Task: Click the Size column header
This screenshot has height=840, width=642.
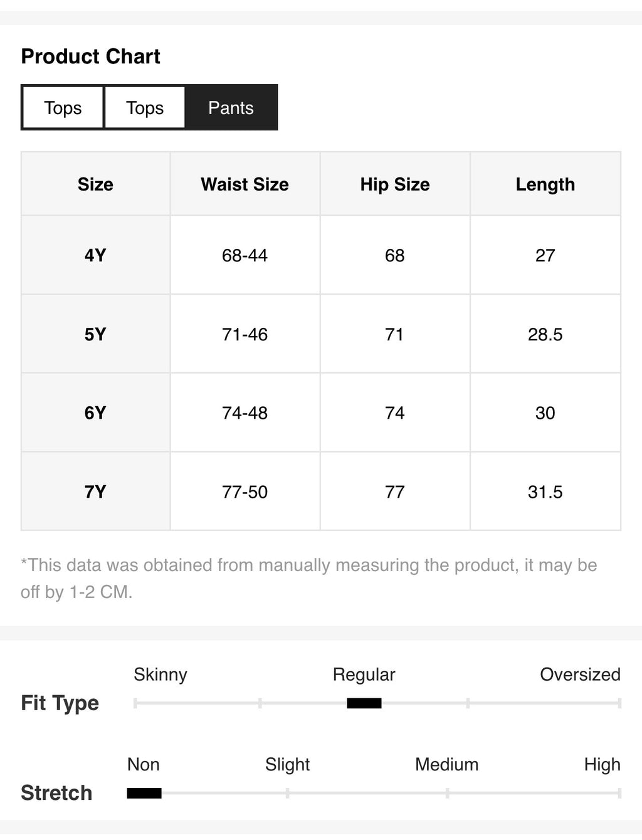Action: coord(95,184)
